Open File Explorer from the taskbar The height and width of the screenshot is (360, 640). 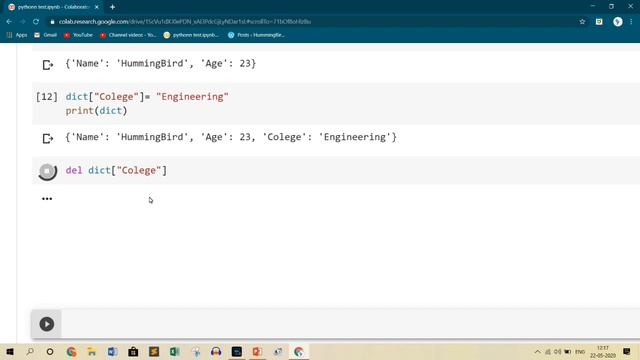tap(92, 351)
